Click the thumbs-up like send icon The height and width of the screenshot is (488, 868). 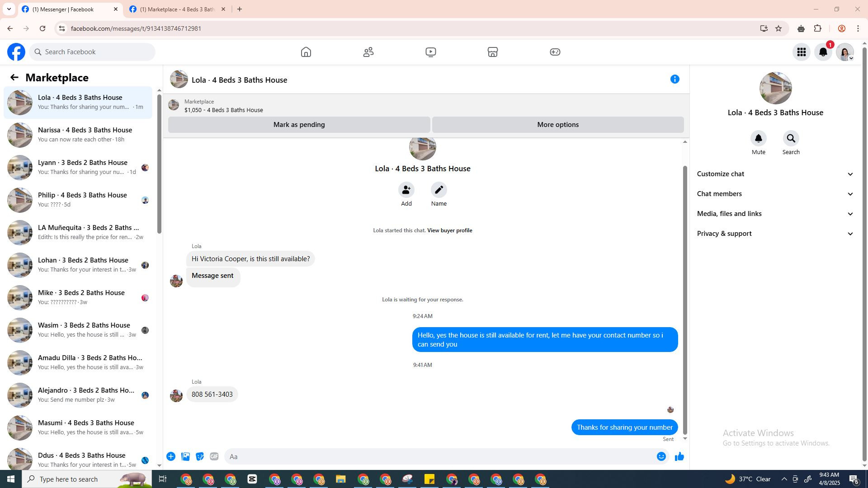coord(679,457)
